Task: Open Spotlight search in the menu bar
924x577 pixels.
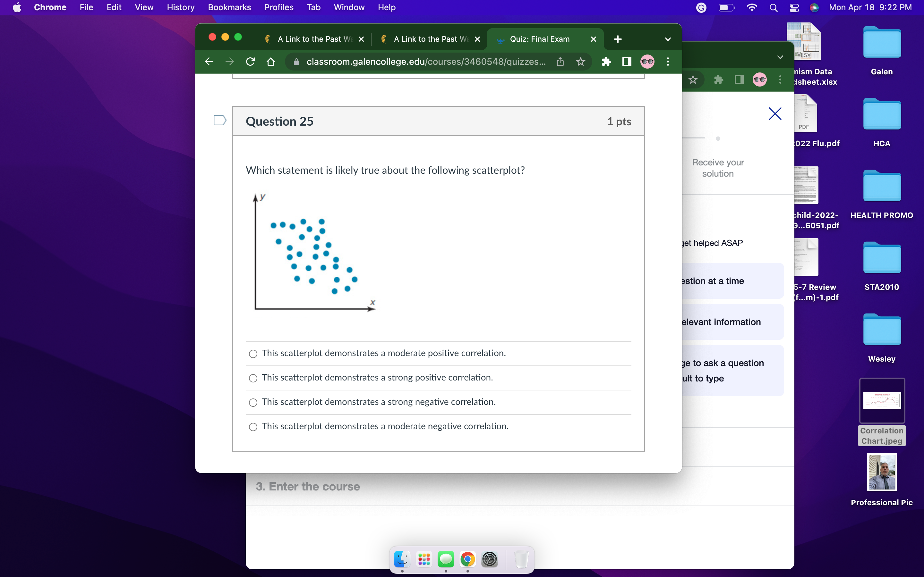Action: tap(774, 7)
